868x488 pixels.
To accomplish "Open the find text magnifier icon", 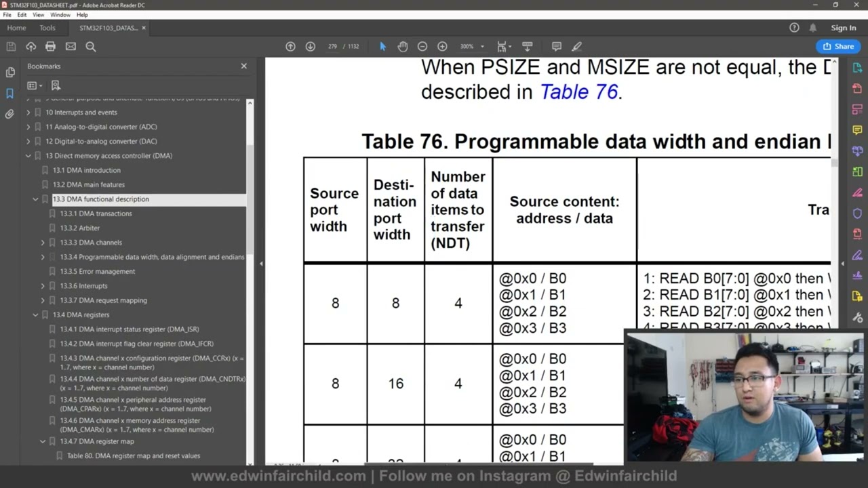I will click(x=90, y=46).
